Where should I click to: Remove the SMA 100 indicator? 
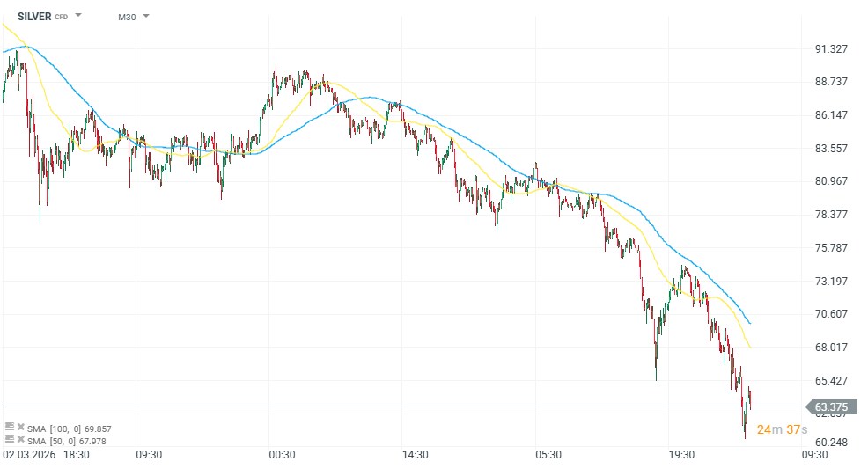tap(20, 427)
